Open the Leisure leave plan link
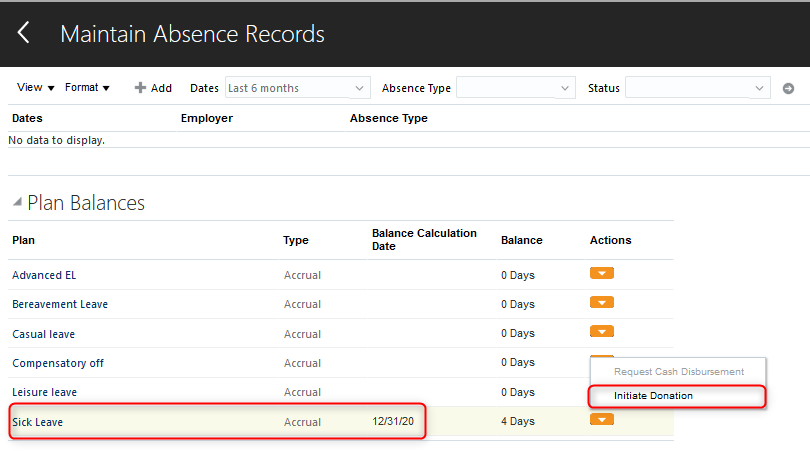 [44, 392]
